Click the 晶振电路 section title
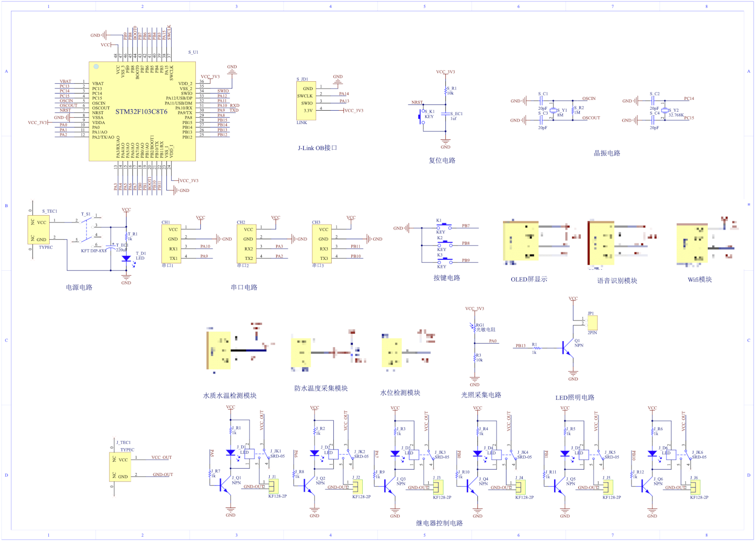The height and width of the screenshot is (542, 756). pyautogui.click(x=607, y=153)
